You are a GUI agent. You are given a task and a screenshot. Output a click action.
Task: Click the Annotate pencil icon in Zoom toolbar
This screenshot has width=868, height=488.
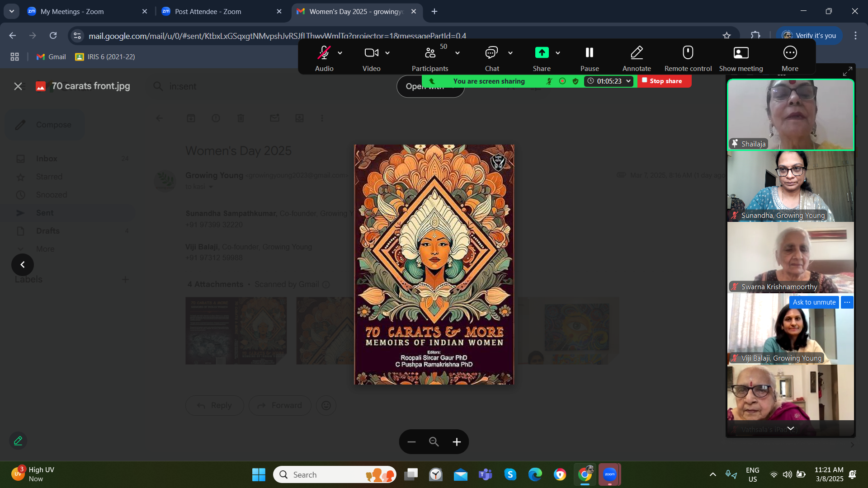637,53
